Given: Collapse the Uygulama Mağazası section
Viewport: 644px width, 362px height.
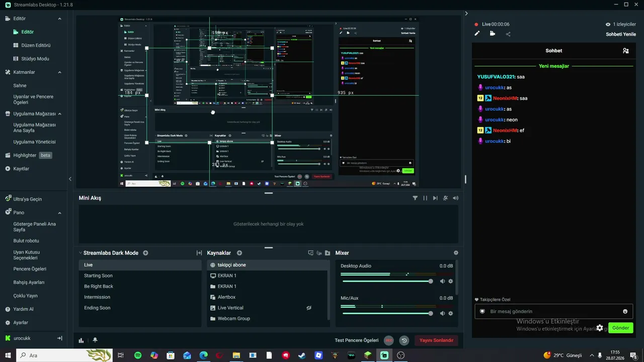Looking at the screenshot, I should click(x=59, y=114).
